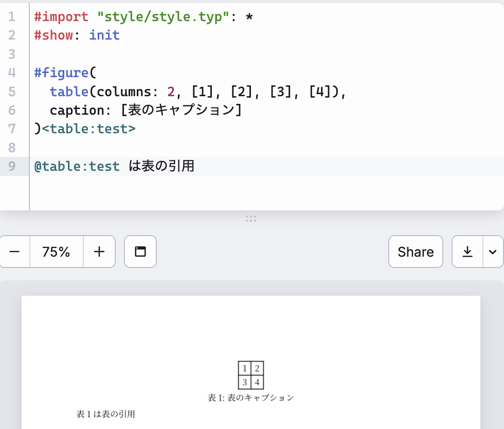Click the #import statement on line 1

[62, 16]
